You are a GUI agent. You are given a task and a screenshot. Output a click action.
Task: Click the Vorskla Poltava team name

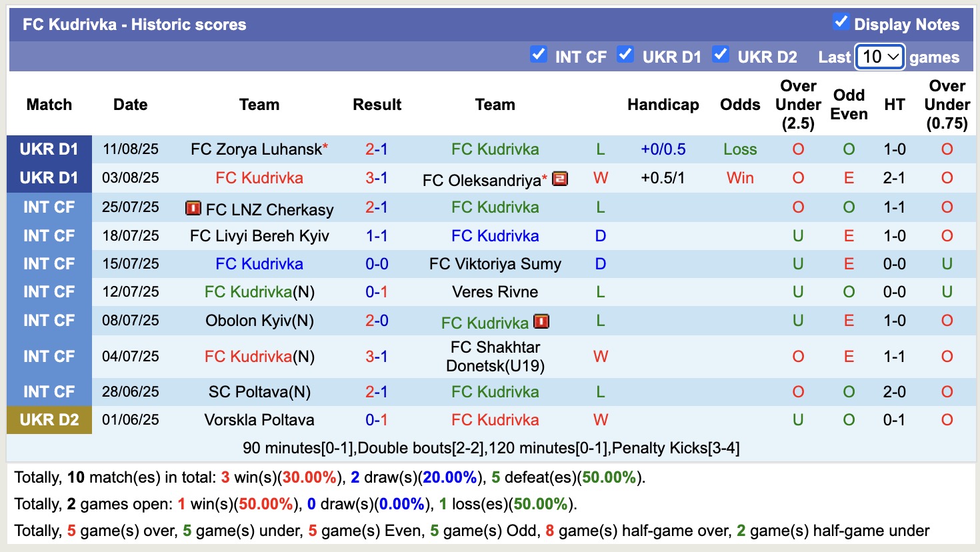click(259, 419)
